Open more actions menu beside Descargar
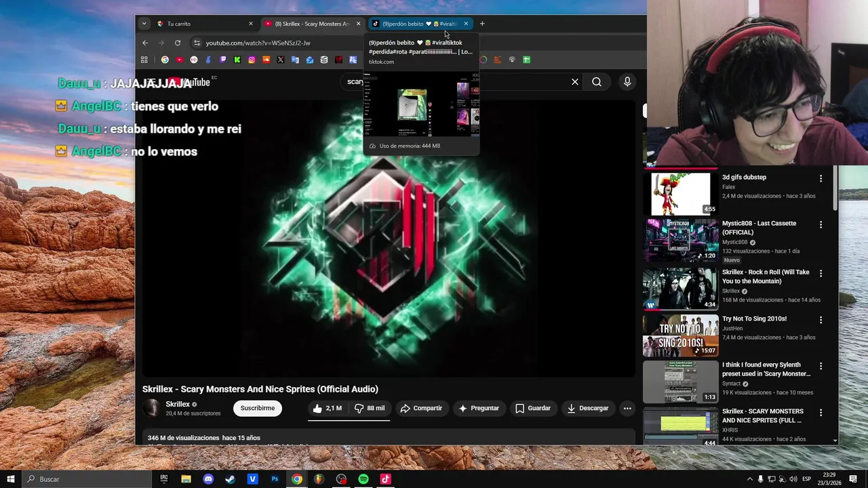This screenshot has height=488, width=868. pos(627,408)
